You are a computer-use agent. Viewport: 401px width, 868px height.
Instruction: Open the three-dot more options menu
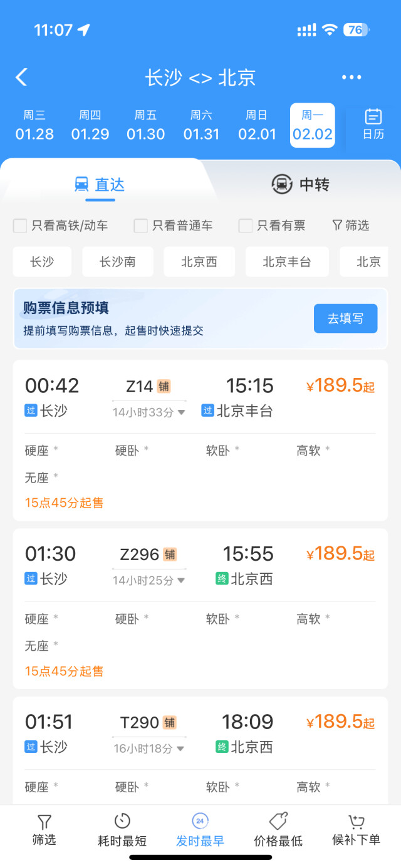[352, 78]
